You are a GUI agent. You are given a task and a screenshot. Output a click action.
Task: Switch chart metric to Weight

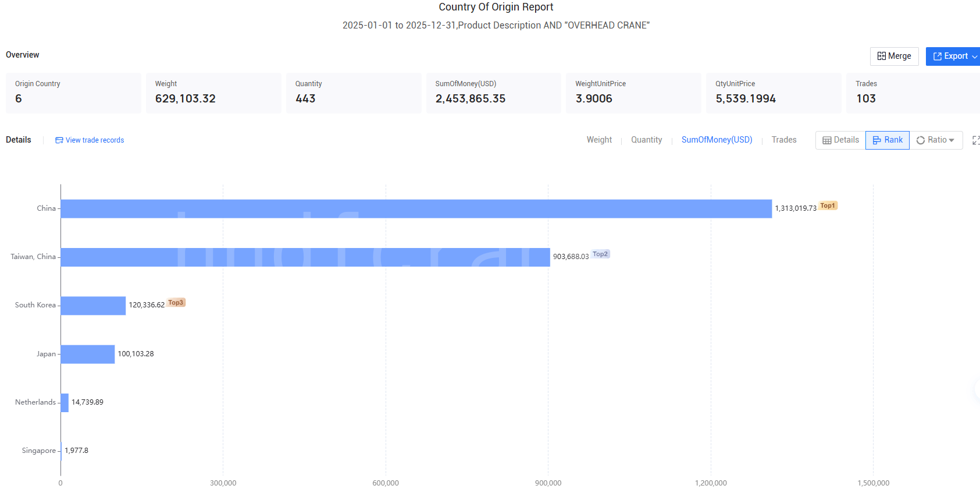pyautogui.click(x=599, y=140)
